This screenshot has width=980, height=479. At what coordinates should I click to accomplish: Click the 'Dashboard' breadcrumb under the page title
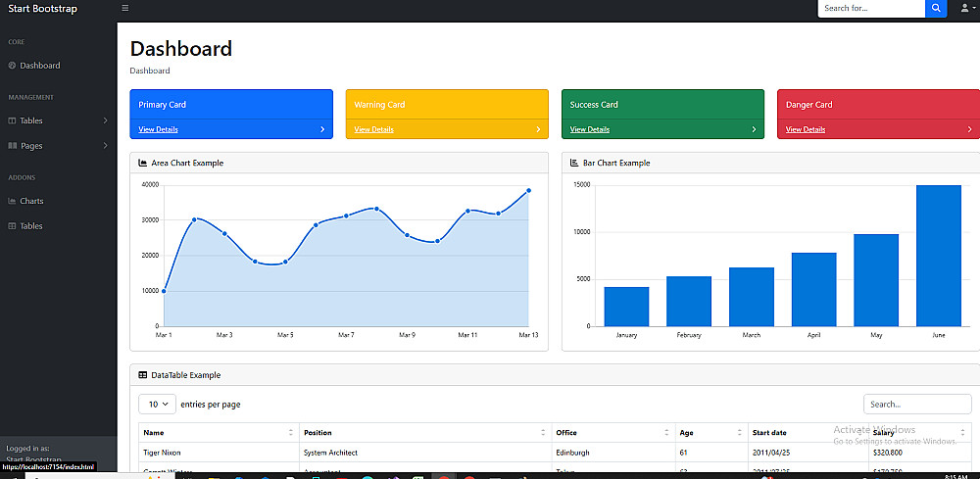(150, 71)
